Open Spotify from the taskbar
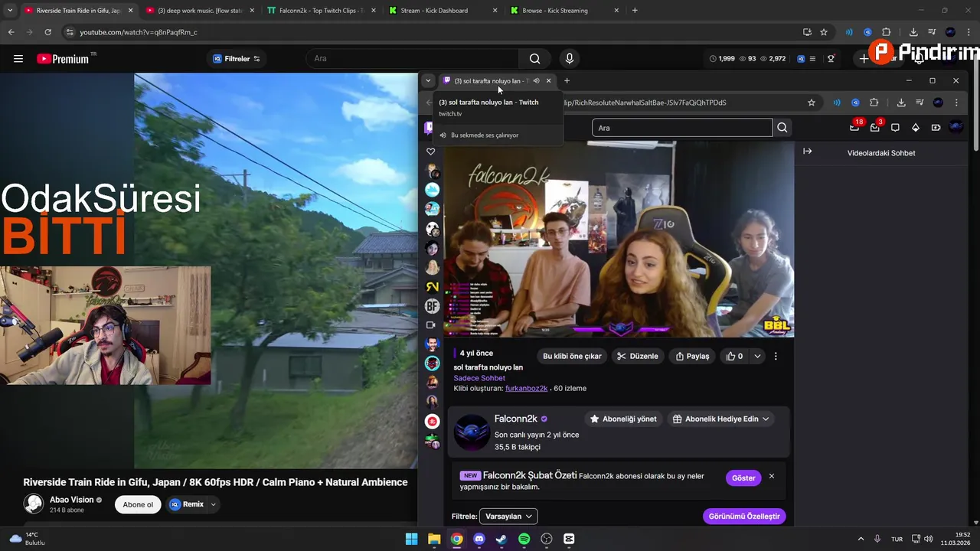The height and width of the screenshot is (551, 980). pyautogui.click(x=524, y=539)
